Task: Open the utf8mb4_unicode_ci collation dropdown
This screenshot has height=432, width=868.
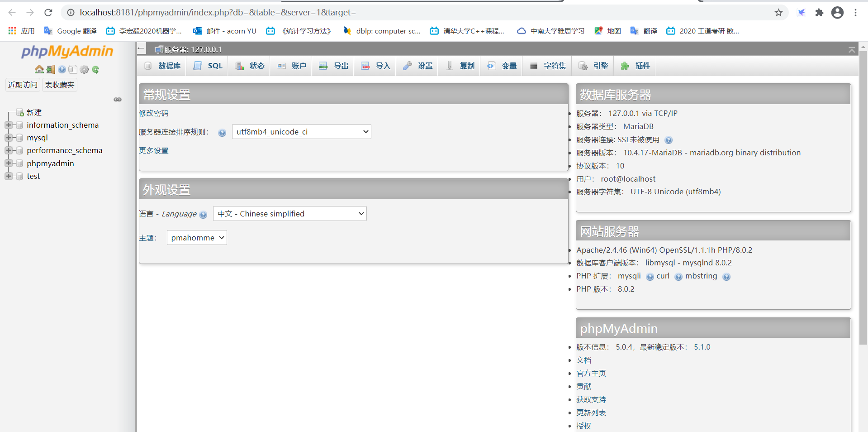Action: tap(301, 131)
